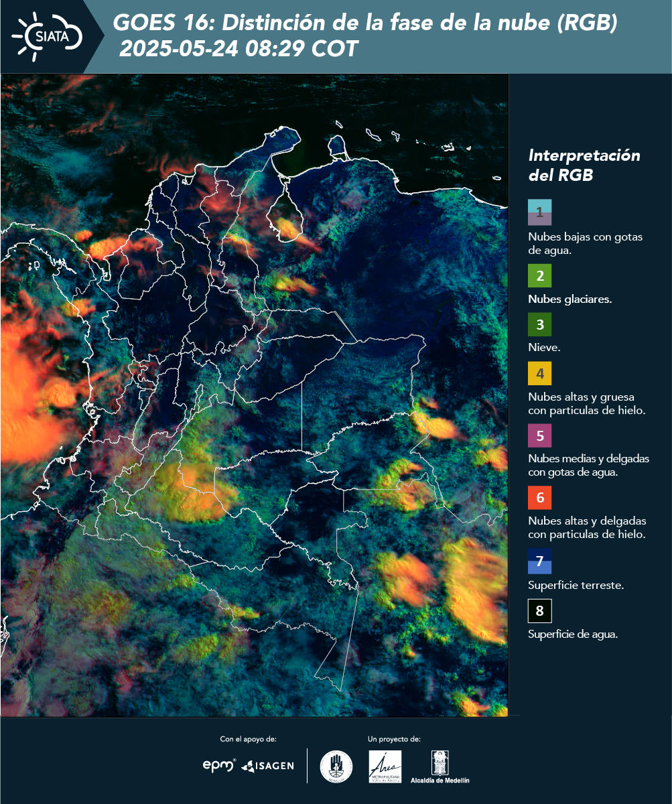Click 'Nubes altas y gruesa' legend label

(586, 403)
